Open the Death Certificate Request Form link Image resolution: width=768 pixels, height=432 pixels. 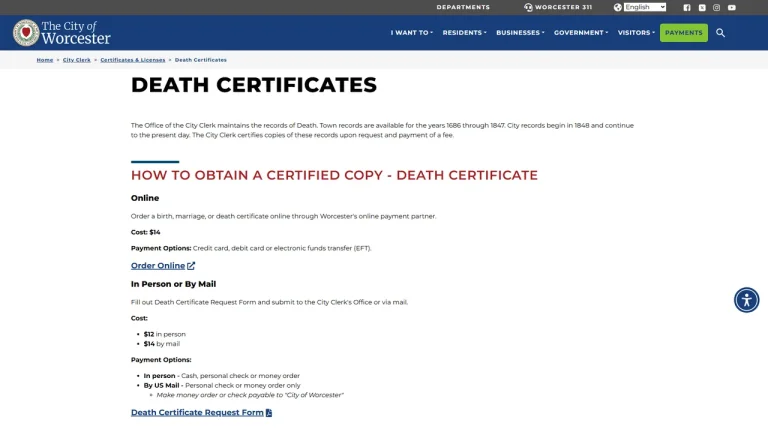(x=197, y=412)
